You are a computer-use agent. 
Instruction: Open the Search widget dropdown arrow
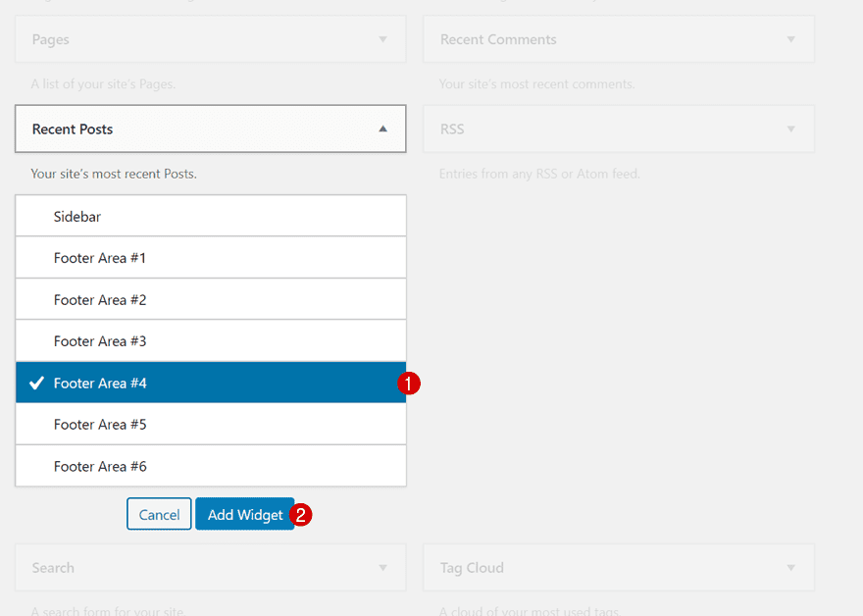(x=384, y=567)
